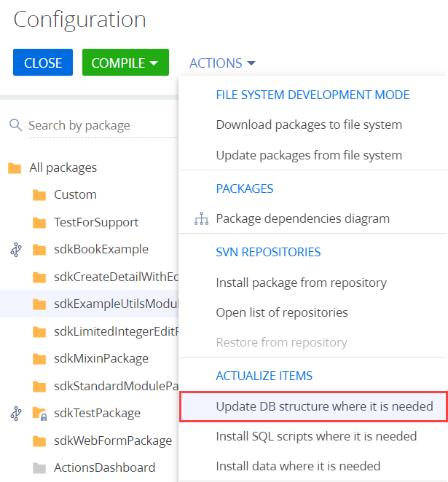Click into the Search by package field
This screenshot has height=482, width=448.
click(103, 125)
